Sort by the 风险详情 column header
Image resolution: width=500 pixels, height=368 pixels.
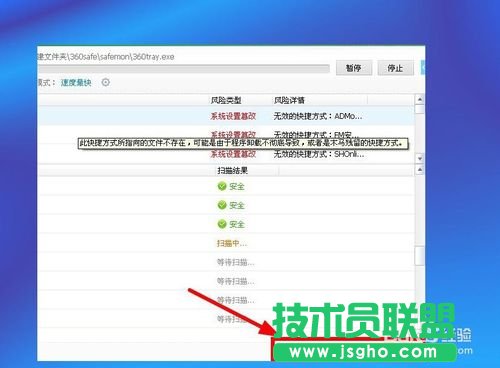pyautogui.click(x=289, y=100)
